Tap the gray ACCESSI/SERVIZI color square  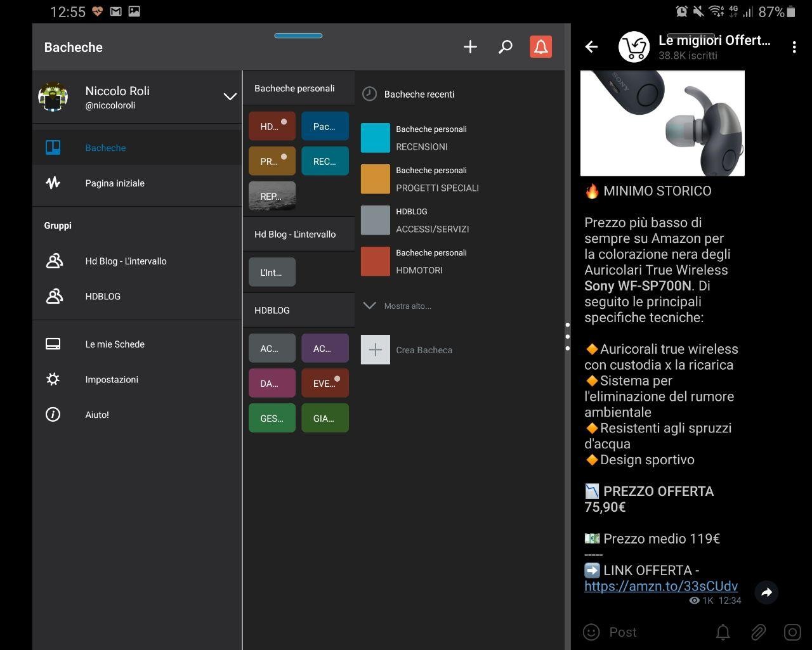pos(376,221)
